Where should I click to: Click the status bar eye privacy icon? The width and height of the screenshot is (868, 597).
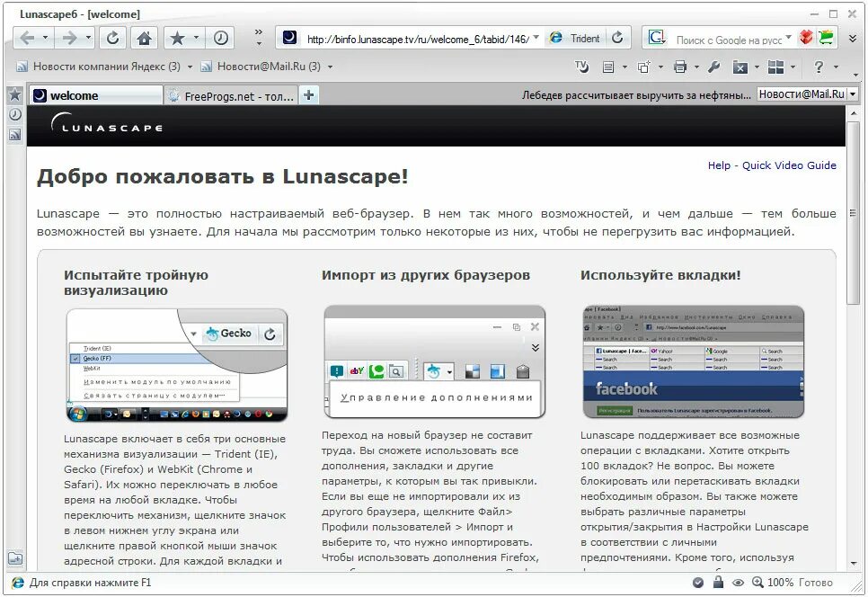click(x=738, y=583)
